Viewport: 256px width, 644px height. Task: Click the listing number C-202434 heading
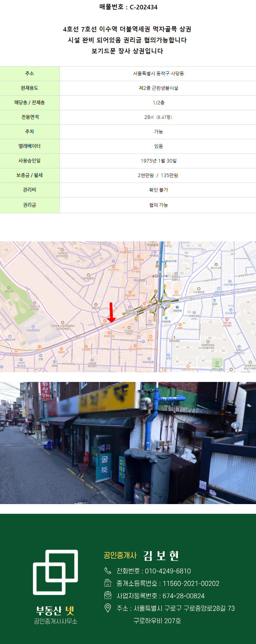click(128, 7)
